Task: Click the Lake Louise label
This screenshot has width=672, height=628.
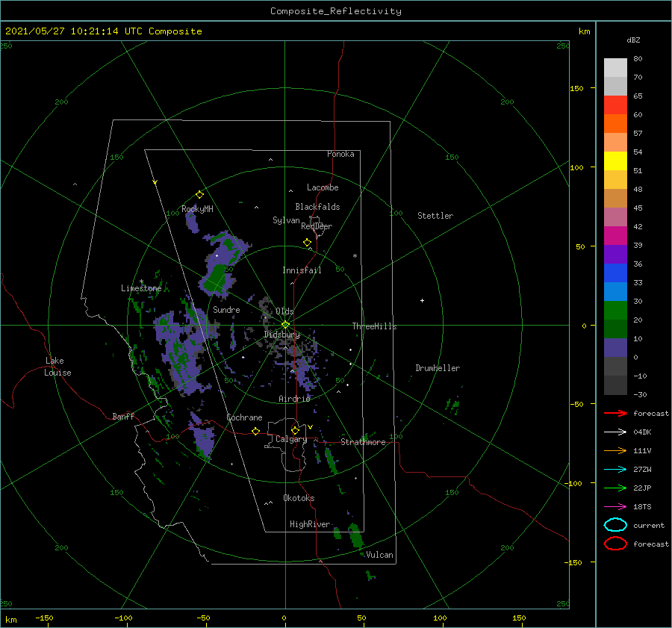Action: click(57, 367)
